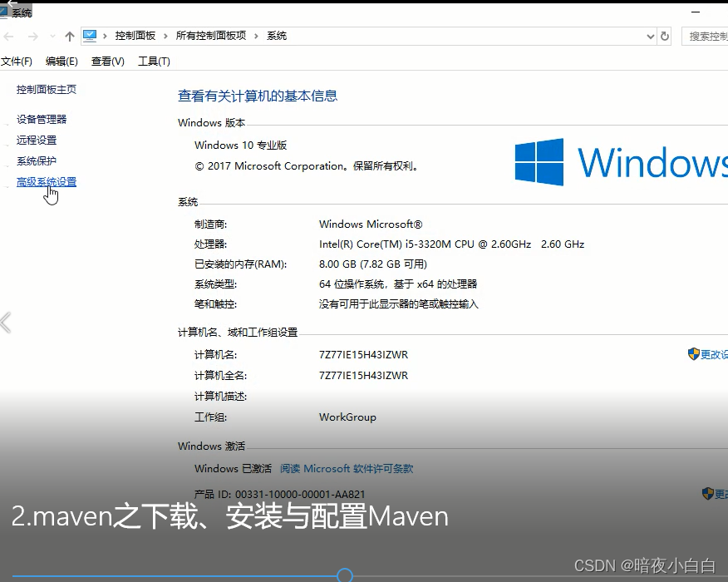Click the computer icon in address bar
The width and height of the screenshot is (728, 582).
(x=90, y=36)
